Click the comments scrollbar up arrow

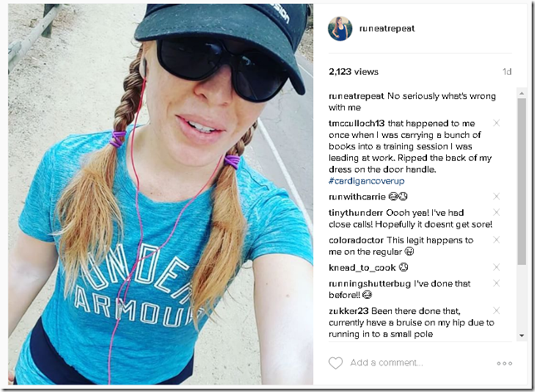pyautogui.click(x=522, y=93)
